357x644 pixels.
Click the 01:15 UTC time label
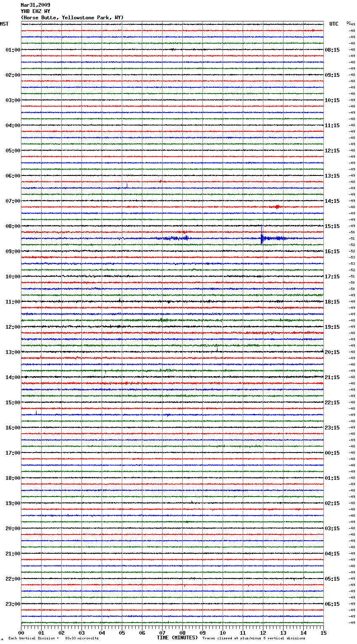(332, 478)
